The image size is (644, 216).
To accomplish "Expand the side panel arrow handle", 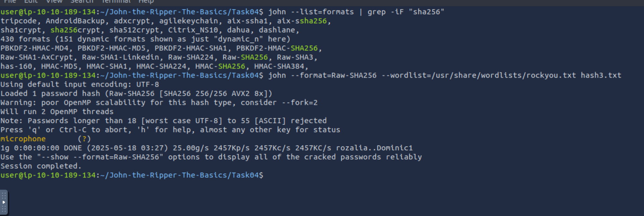I will 4,202.
